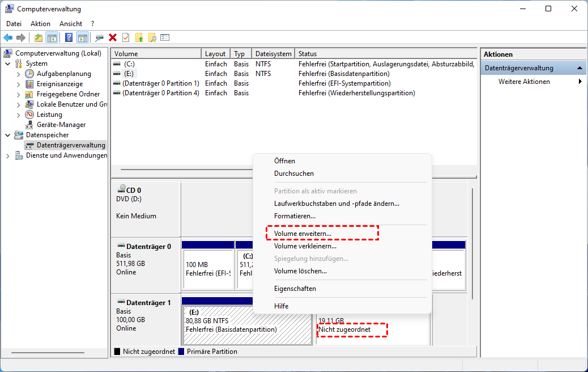Click the (C:) volume drive icon in list
The image size is (588, 372).
[x=117, y=64]
